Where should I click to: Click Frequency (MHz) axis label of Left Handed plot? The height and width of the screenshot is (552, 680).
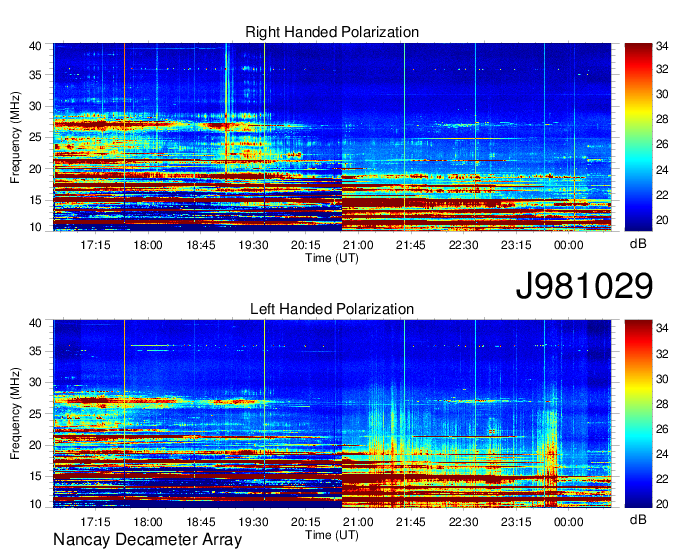click(x=15, y=414)
